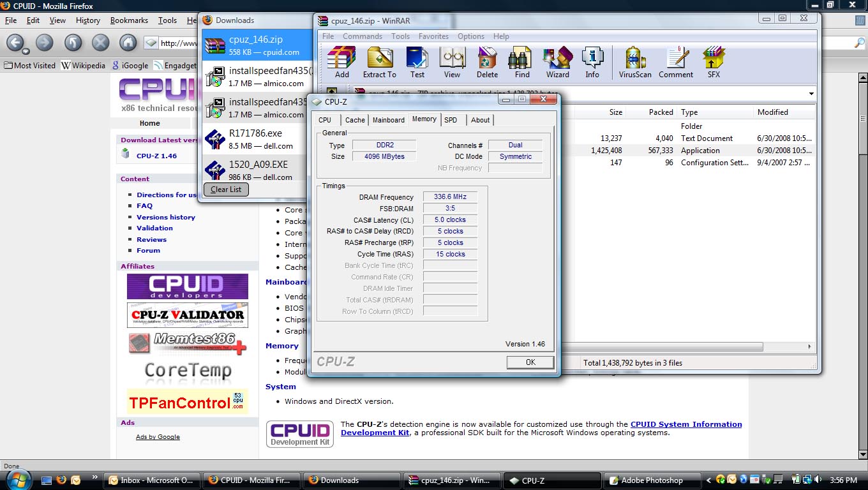Image resolution: width=868 pixels, height=490 pixels.
Task: Click Clear List in Downloads window
Action: coord(226,189)
